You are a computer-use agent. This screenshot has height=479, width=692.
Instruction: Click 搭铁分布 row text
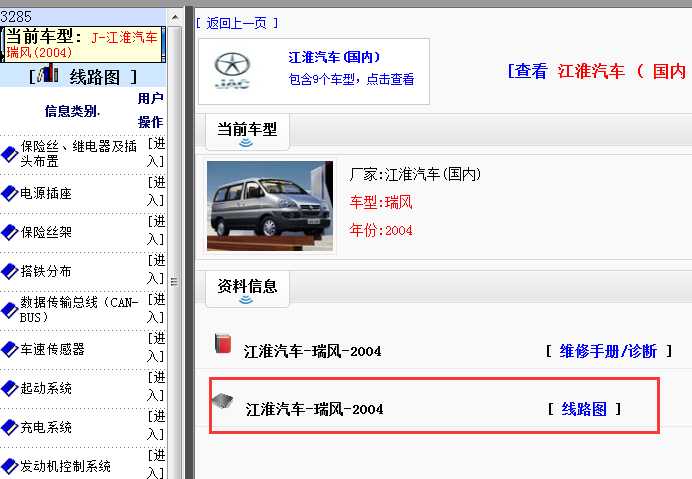tap(46, 271)
